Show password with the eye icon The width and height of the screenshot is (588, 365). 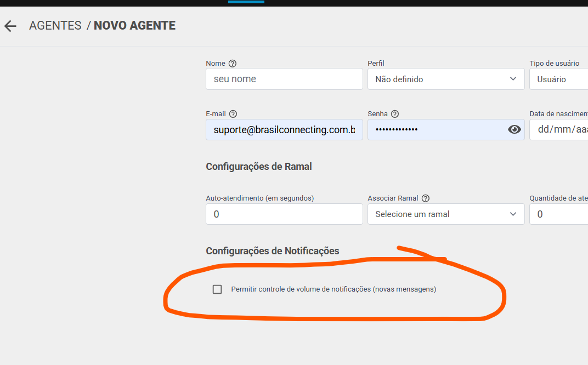click(x=514, y=130)
